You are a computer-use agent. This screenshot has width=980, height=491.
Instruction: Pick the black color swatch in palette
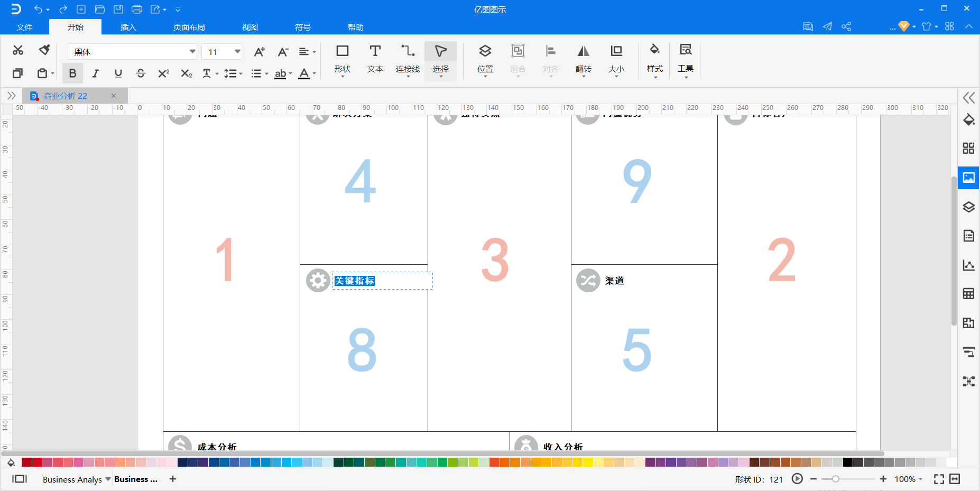click(848, 462)
